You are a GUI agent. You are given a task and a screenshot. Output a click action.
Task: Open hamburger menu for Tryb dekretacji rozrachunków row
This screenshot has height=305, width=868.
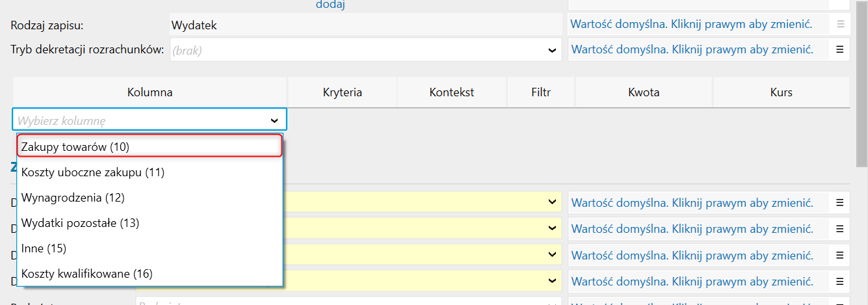tap(839, 49)
